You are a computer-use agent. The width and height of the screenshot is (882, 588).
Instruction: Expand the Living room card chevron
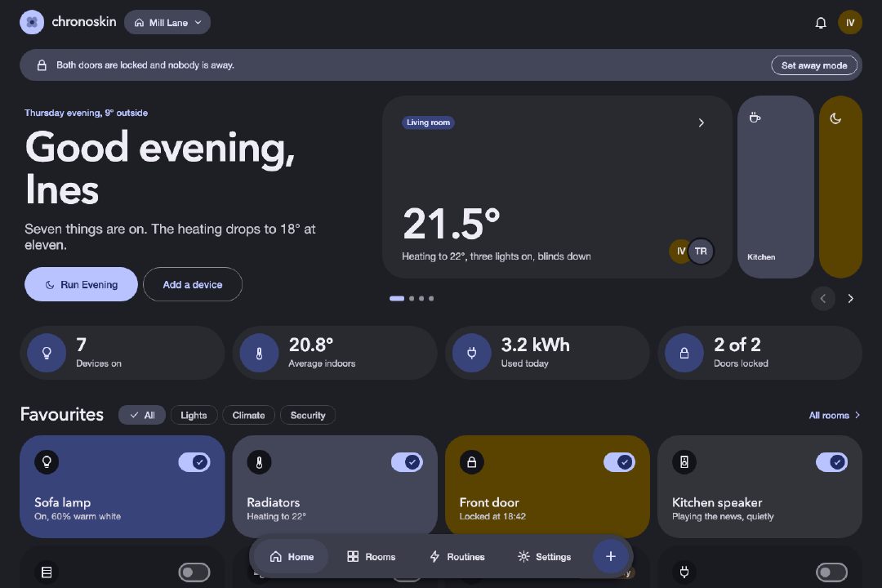pyautogui.click(x=701, y=122)
